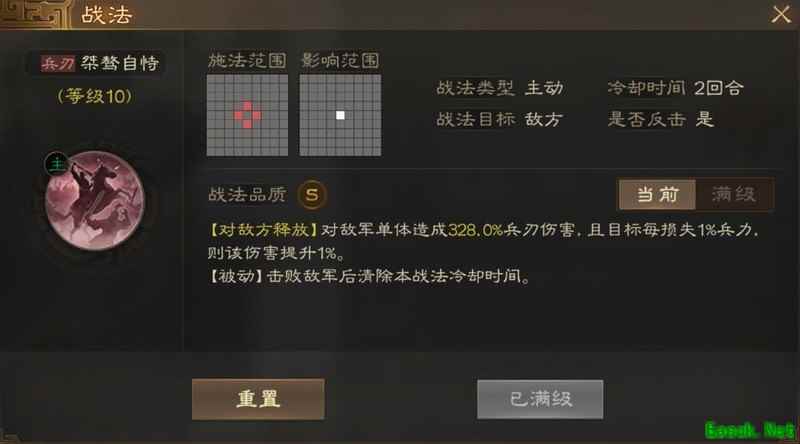This screenshot has height=444, width=800.
Task: Click the green 主 badge on the portrait
Action: [x=57, y=164]
